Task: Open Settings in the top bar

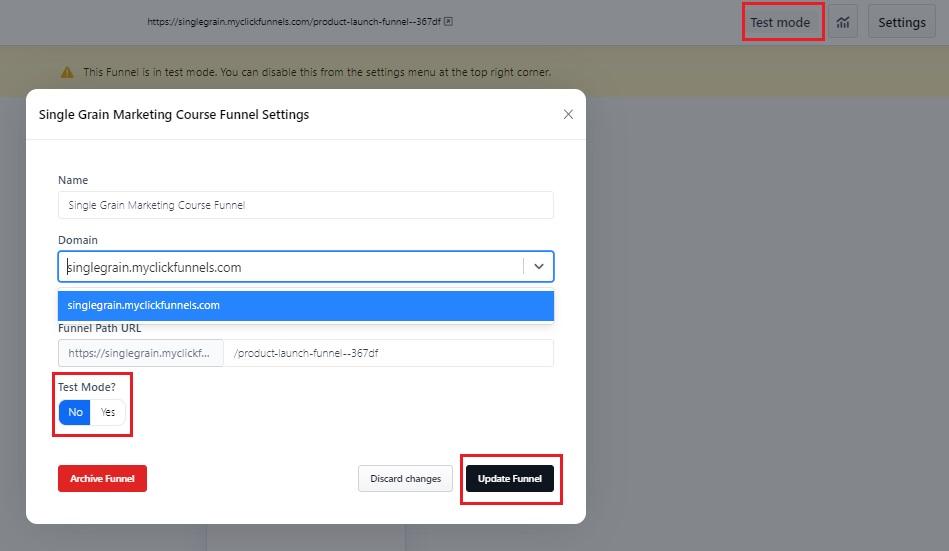Action: point(901,22)
